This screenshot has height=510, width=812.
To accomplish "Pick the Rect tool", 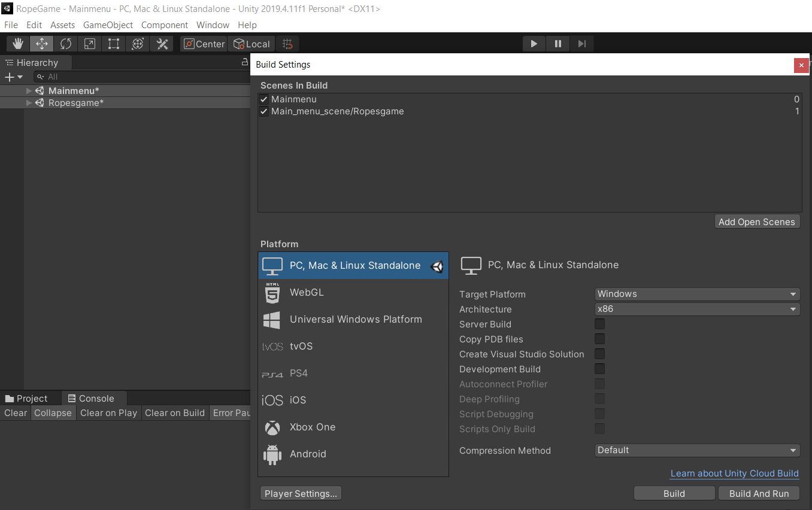I will [x=114, y=44].
